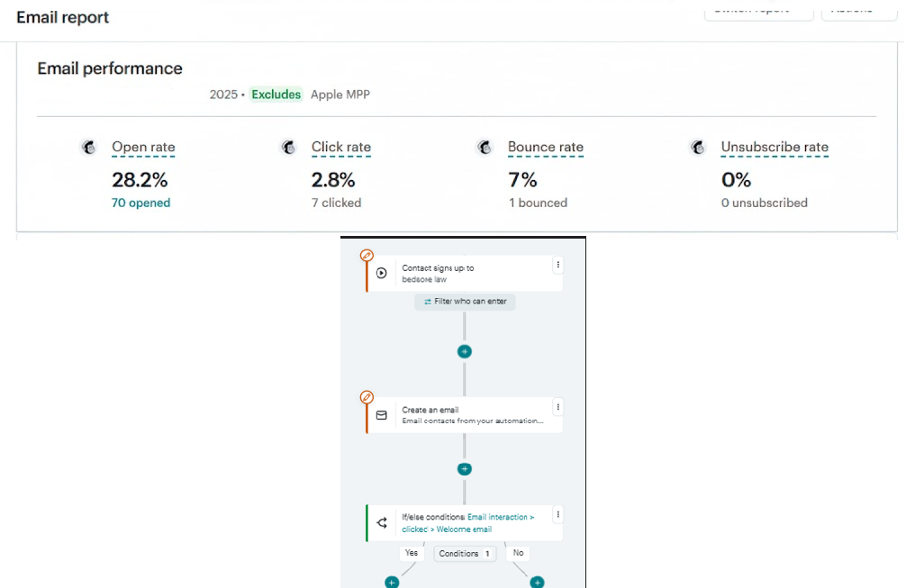Image resolution: width=915 pixels, height=588 pixels.
Task: Click the Mailchimp icon beside Open rate
Action: [x=88, y=148]
